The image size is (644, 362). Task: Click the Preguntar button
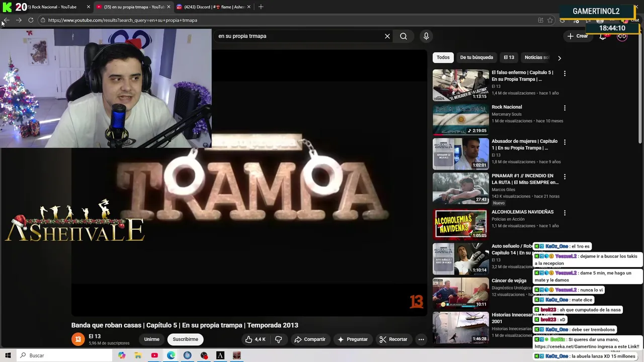[353, 339]
